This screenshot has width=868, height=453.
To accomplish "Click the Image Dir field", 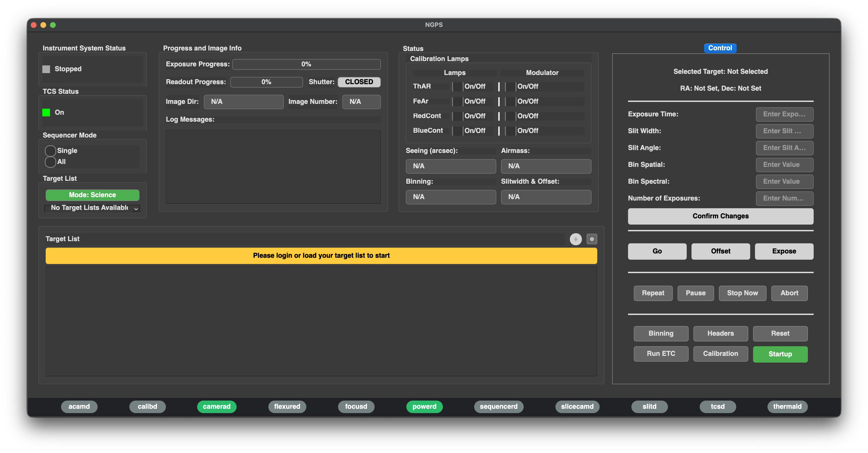I will click(244, 102).
